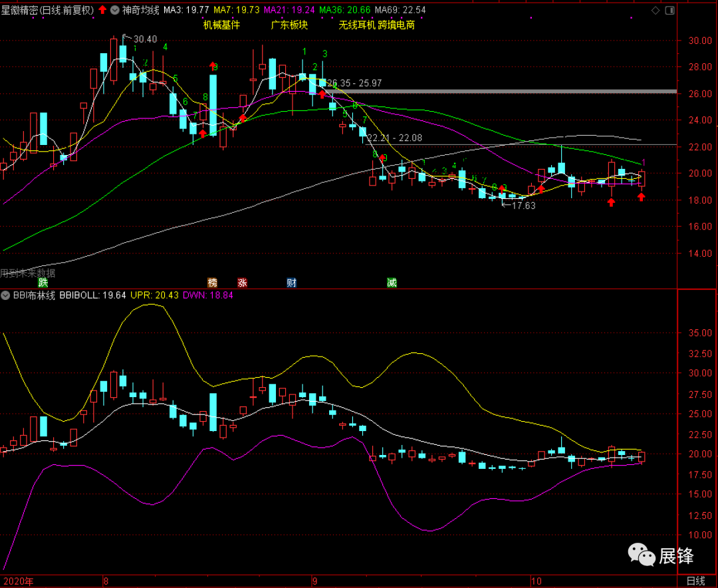The image size is (718, 588).
Task: Click the 30.00 tick on upper price axis
Action: click(x=700, y=41)
